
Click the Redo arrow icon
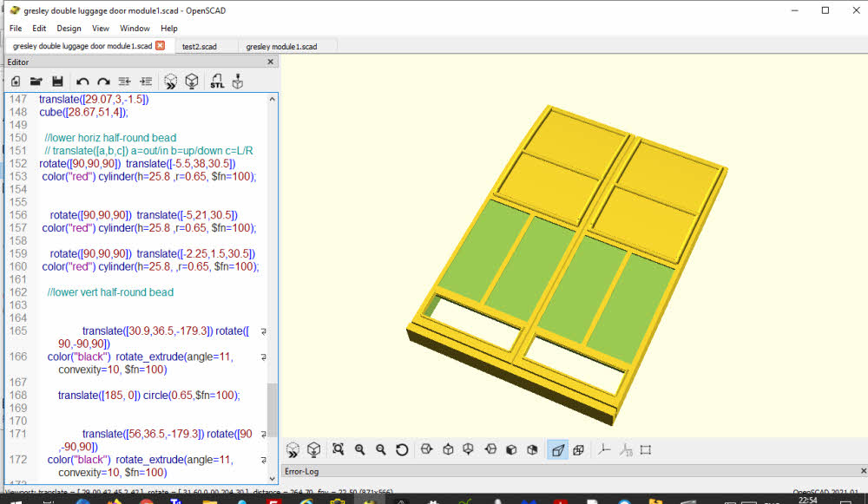(103, 81)
